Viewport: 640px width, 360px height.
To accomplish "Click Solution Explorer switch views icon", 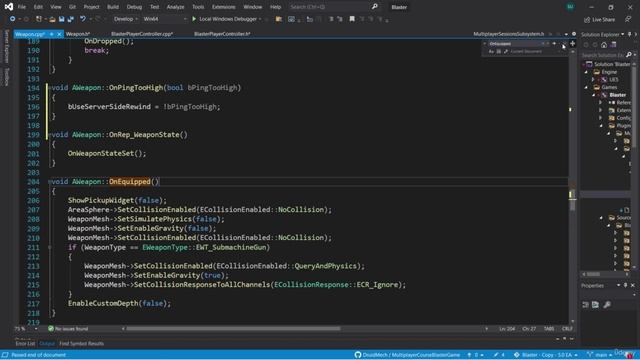I will (x=613, y=45).
